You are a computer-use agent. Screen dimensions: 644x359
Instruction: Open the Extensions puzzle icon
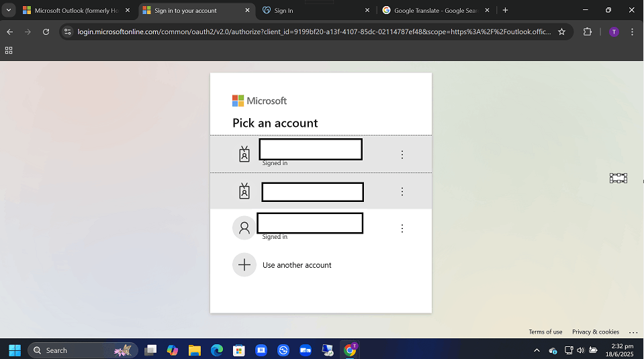[588, 32]
